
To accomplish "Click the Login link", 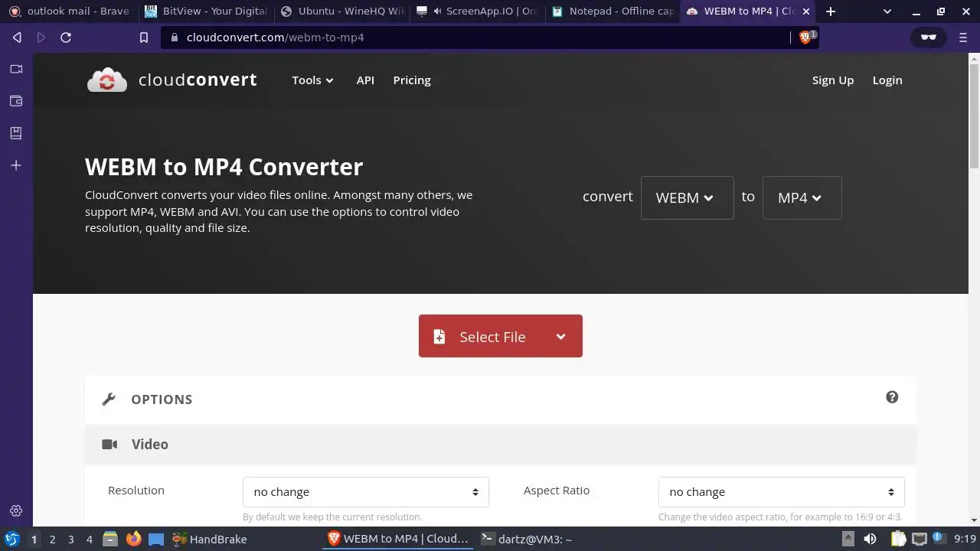I will click(x=887, y=80).
